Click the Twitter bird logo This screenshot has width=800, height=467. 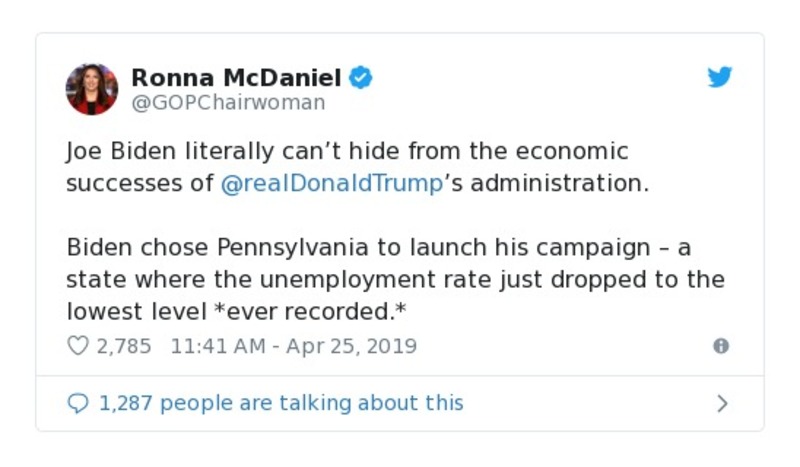coord(720,77)
